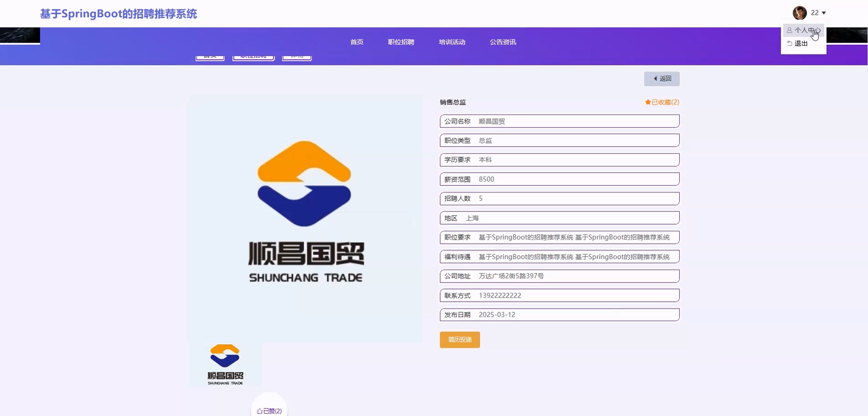Open the 公告资讯 navigation tab
The image size is (868, 416).
[x=503, y=42]
